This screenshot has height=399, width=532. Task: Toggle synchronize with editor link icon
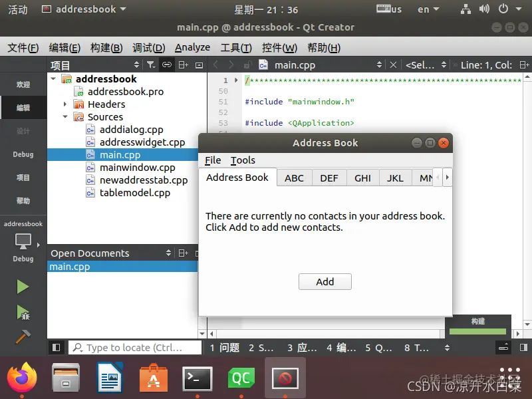(x=167, y=65)
